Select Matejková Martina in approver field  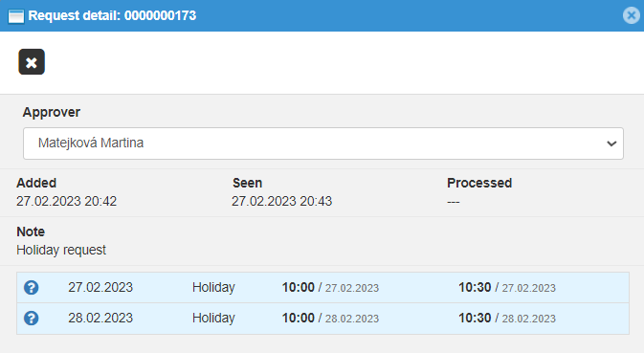91,143
